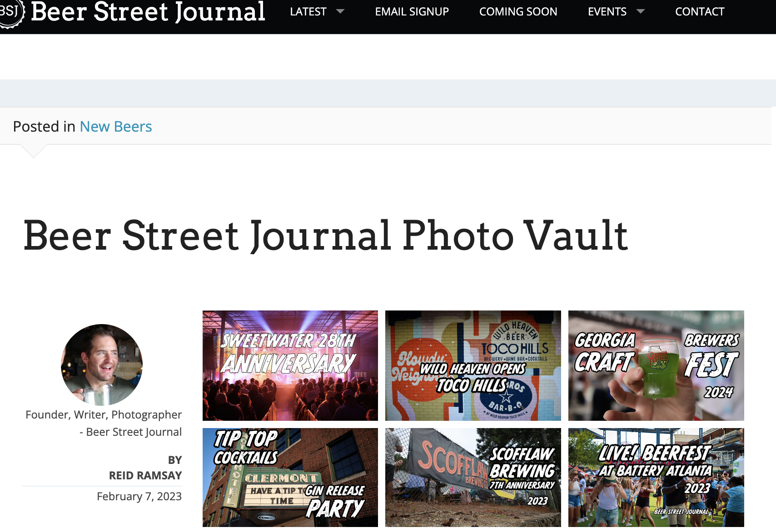Expand the LATEST dropdown arrow

(x=340, y=12)
